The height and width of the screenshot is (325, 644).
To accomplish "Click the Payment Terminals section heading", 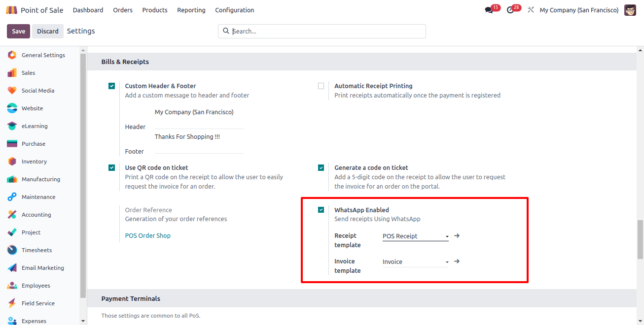I will click(x=131, y=298).
